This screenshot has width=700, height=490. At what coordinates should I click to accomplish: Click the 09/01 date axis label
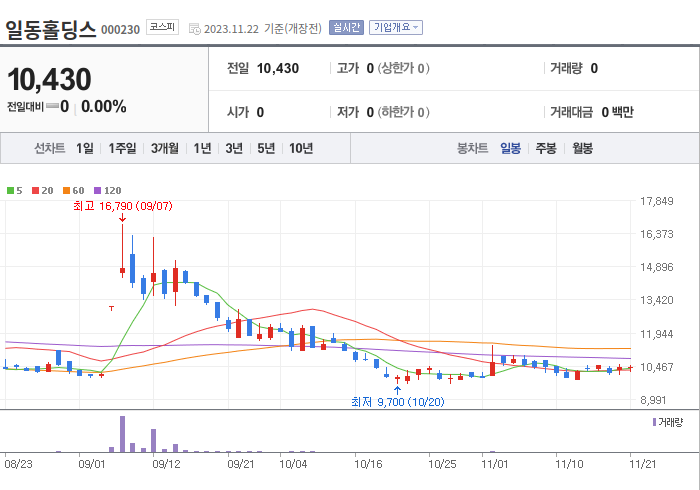pos(92,464)
